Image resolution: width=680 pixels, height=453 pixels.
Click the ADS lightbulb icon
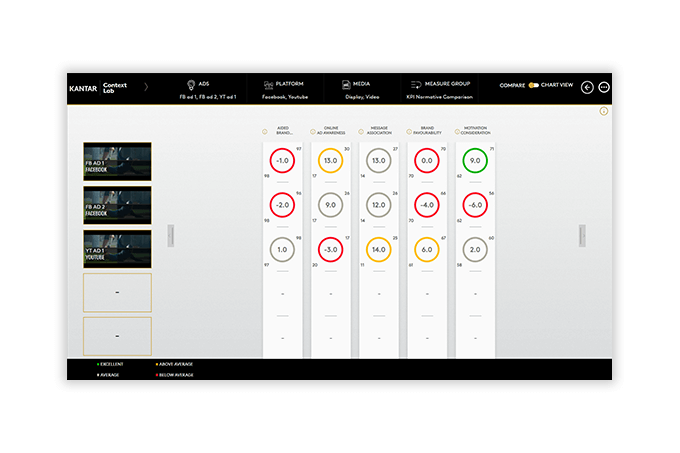click(189, 85)
